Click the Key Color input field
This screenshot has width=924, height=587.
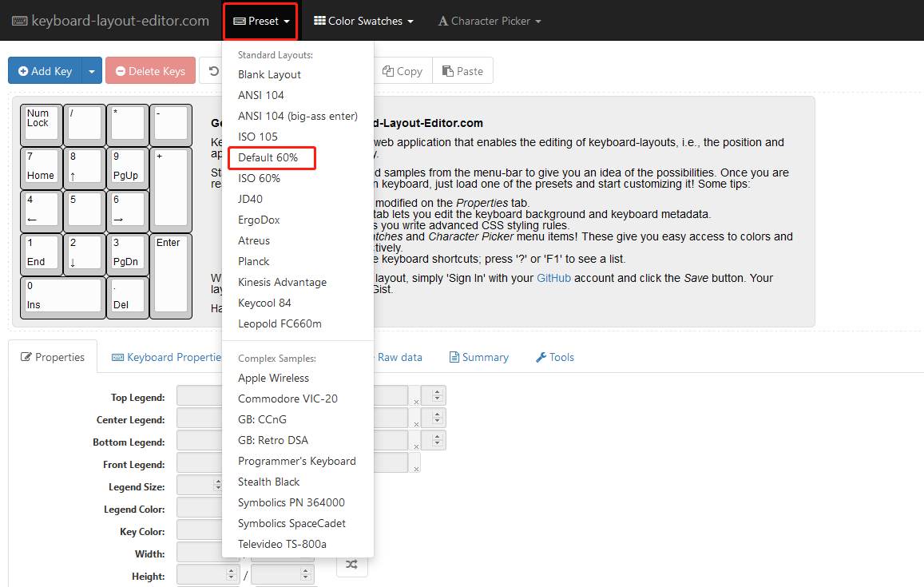coord(200,529)
